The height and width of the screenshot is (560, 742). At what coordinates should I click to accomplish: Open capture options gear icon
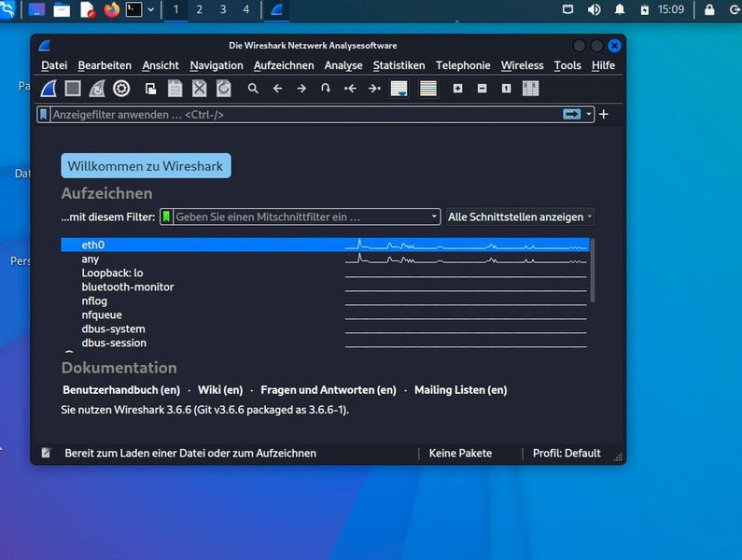121,89
